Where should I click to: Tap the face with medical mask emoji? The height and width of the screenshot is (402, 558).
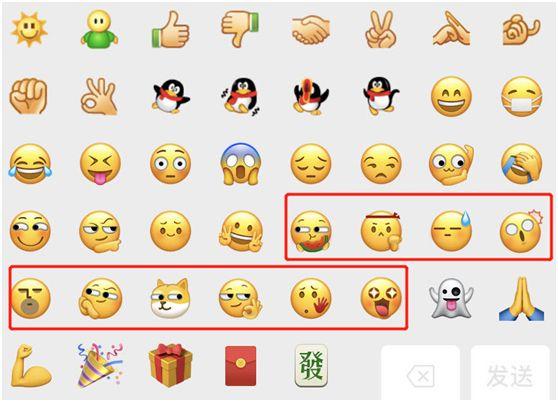[521, 96]
